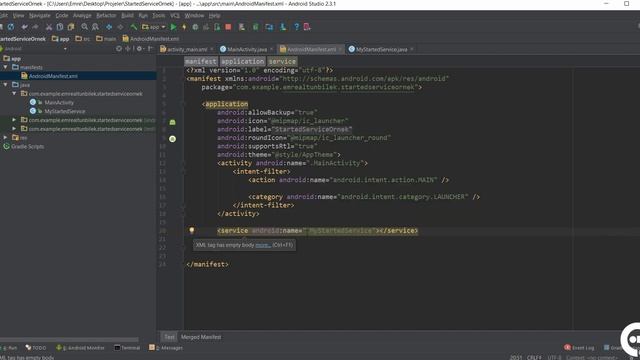Open the Android Monitor tool window

80,348
